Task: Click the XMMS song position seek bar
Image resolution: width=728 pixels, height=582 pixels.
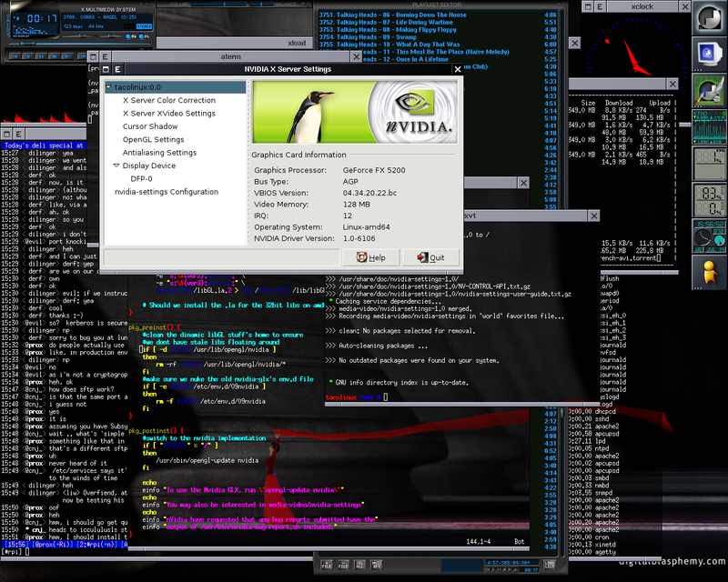Action: click(x=80, y=44)
